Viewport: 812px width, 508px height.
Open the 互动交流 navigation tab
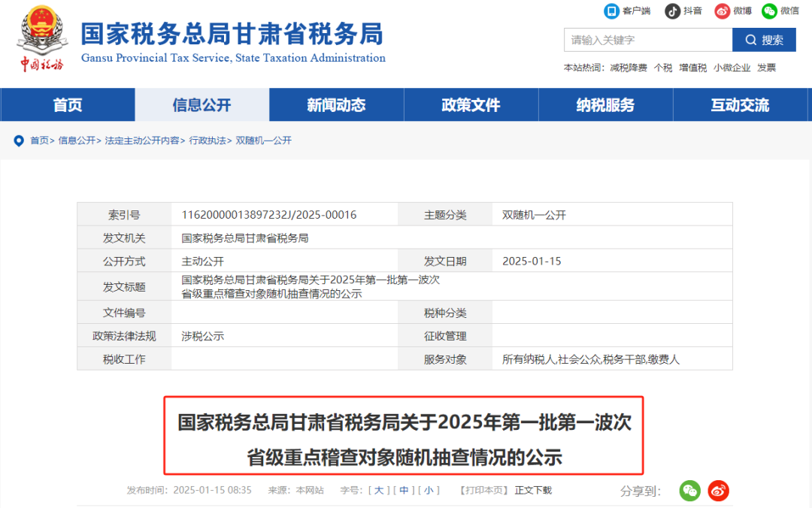pyautogui.click(x=740, y=105)
